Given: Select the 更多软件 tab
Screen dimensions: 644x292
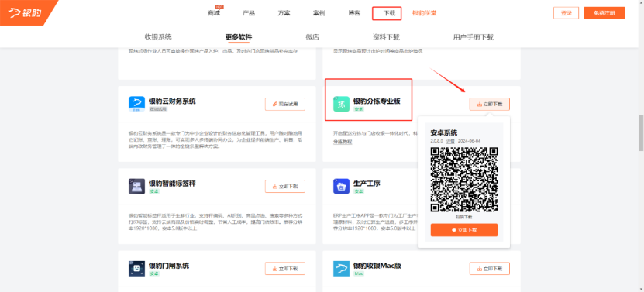Looking at the screenshot, I should tap(239, 37).
